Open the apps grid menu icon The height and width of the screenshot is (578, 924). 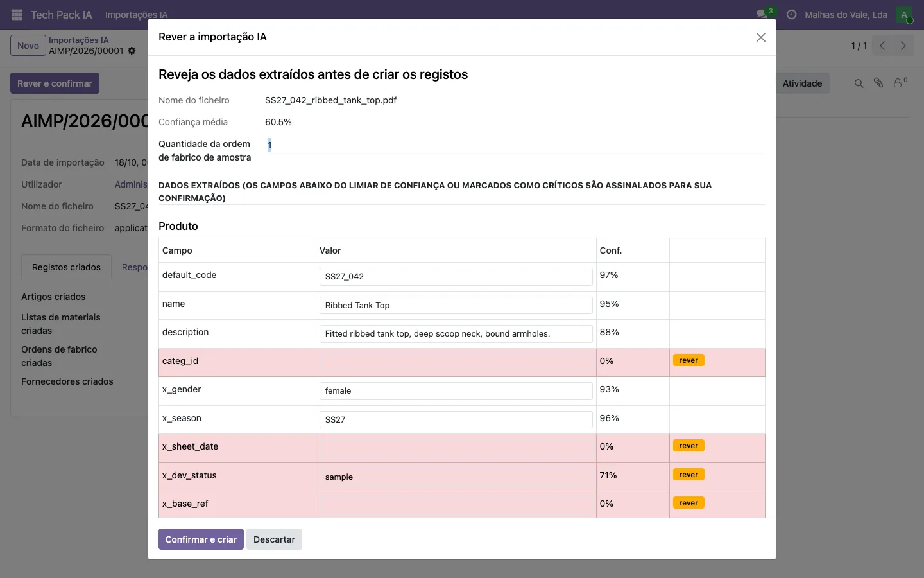pos(17,15)
